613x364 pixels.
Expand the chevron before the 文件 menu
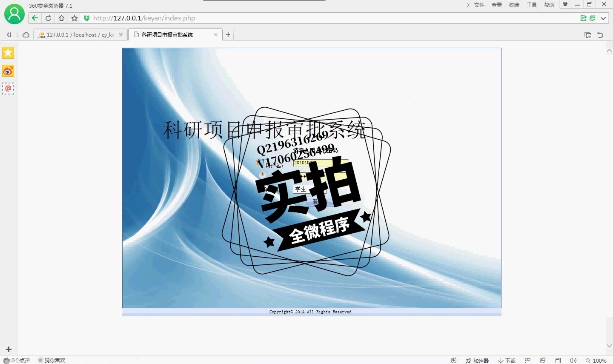point(468,5)
